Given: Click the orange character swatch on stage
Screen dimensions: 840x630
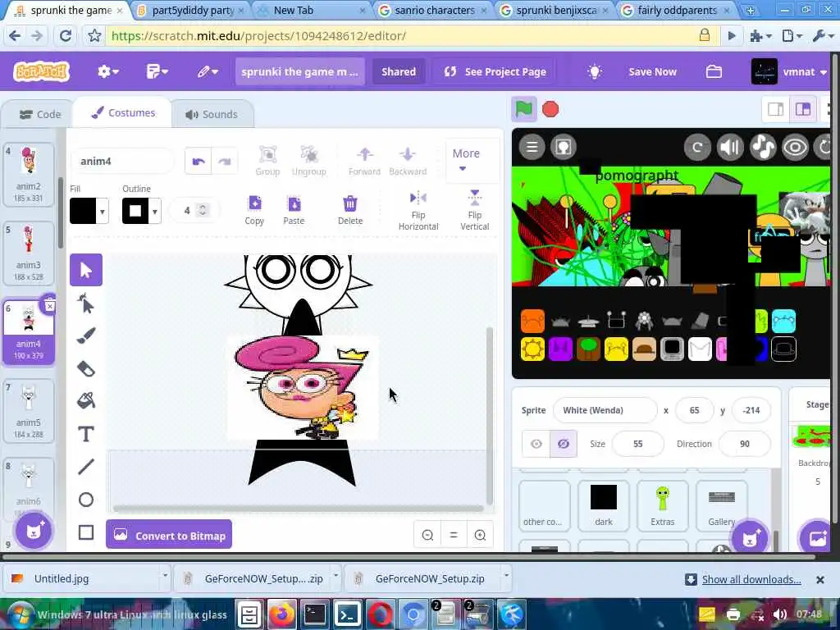Looking at the screenshot, I should [532, 321].
